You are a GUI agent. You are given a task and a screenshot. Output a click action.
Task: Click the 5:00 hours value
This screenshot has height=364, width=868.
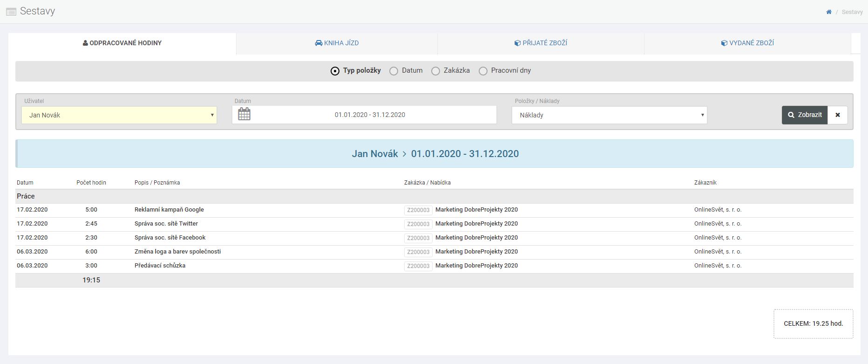point(91,210)
